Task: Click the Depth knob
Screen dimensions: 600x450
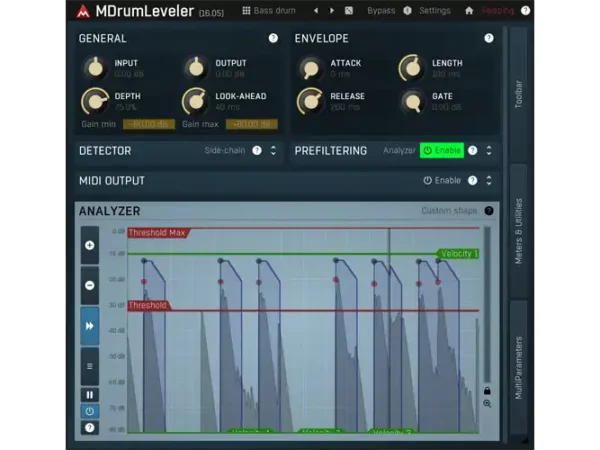Action: [x=95, y=101]
